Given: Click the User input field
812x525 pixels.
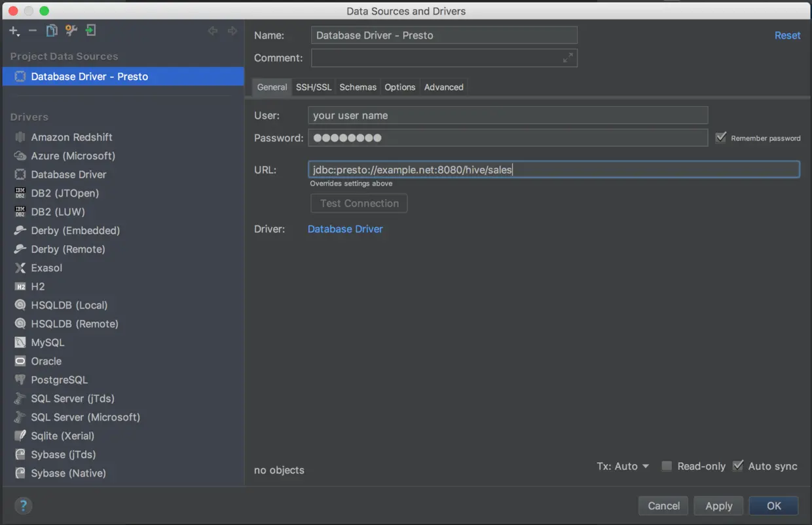Looking at the screenshot, I should (x=507, y=115).
